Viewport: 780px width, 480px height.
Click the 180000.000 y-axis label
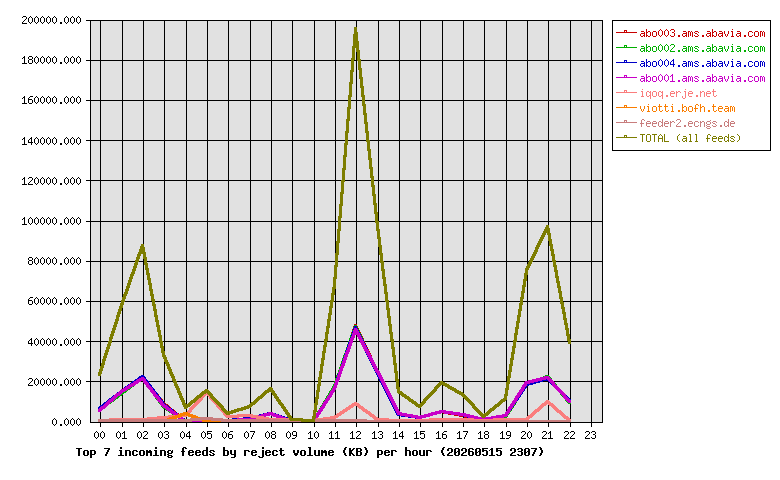[x=51, y=60]
